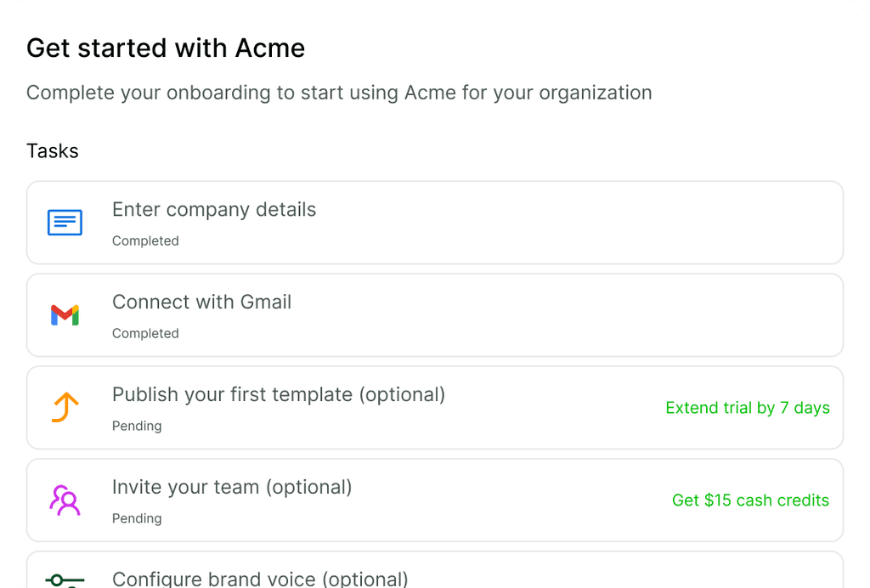The height and width of the screenshot is (588, 870).
Task: Click Pending status under Invite your team
Action: (x=137, y=519)
